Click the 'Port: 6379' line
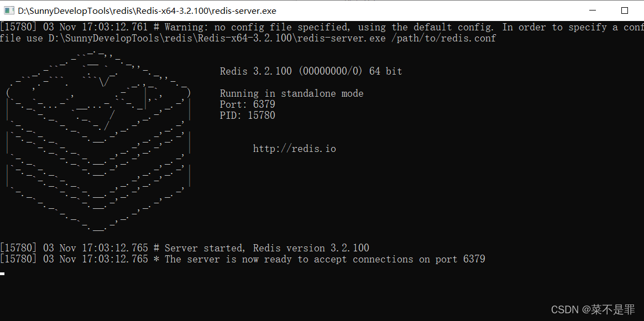Image resolution: width=644 pixels, height=321 pixels. (247, 104)
